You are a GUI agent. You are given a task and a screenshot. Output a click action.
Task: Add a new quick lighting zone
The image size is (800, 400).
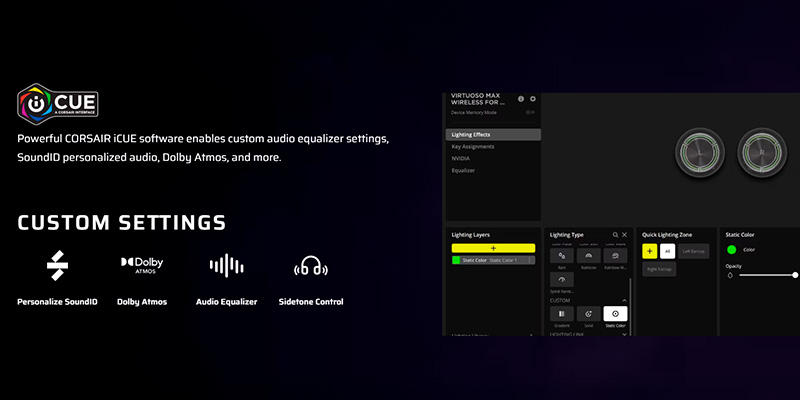pos(649,251)
